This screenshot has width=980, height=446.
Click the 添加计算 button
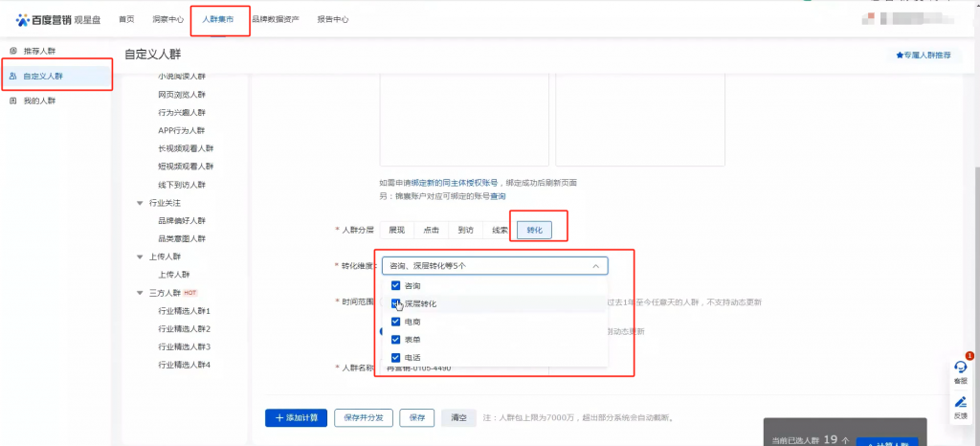tap(297, 418)
